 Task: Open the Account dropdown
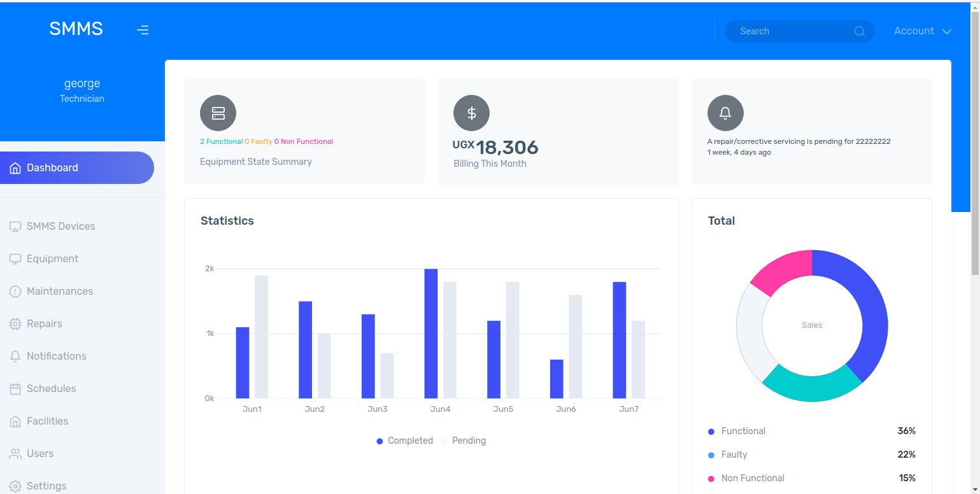pyautogui.click(x=922, y=31)
